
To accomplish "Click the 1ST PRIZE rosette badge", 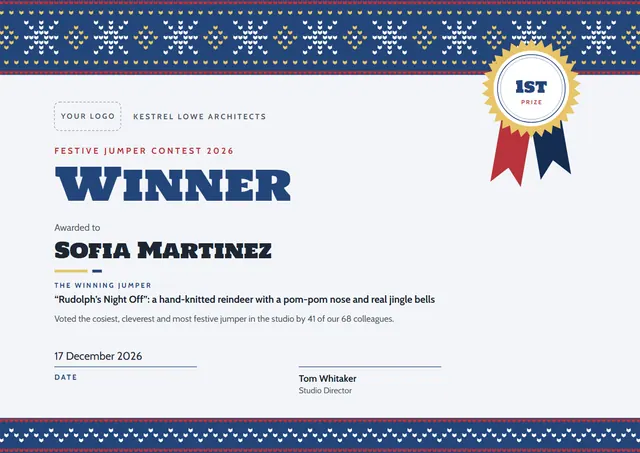I will coord(531,88).
